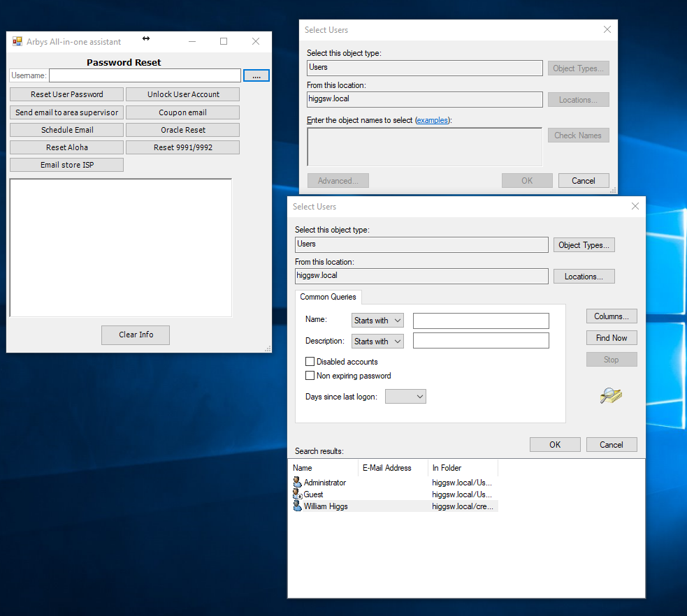
Task: Maximize the Arbys All-in-one assistant window
Action: 224,41
